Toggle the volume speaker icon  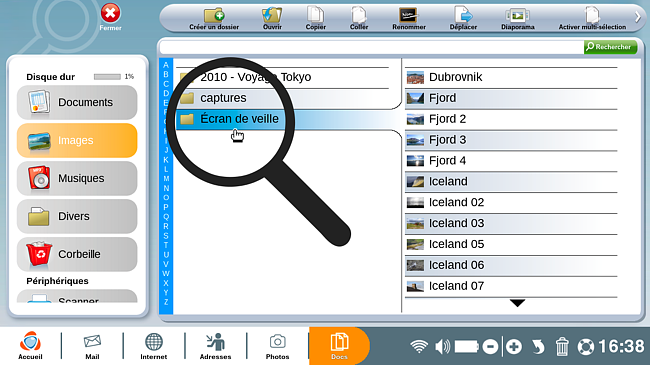(x=442, y=346)
